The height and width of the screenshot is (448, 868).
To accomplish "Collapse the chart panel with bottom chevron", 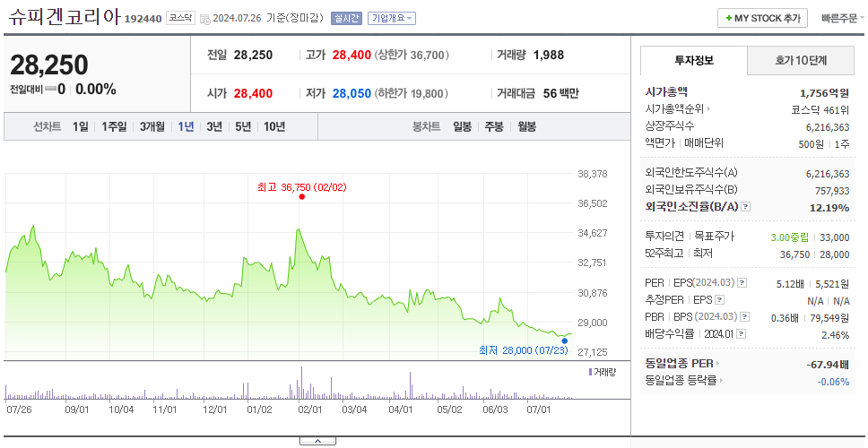I will point(317,441).
